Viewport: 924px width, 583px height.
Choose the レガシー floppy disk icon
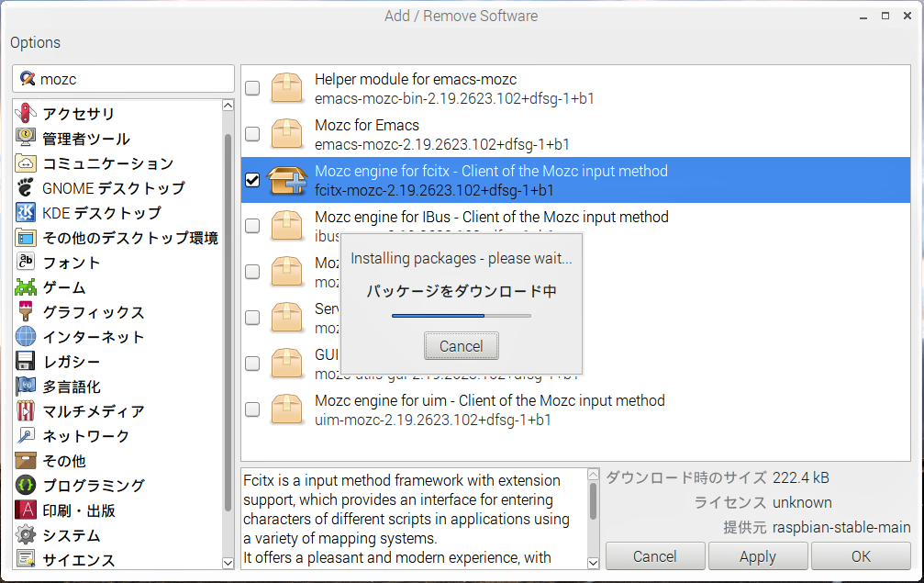[x=26, y=361]
